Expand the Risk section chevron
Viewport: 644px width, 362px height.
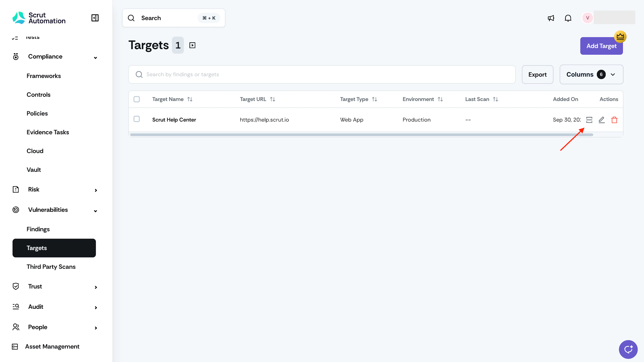96,190
